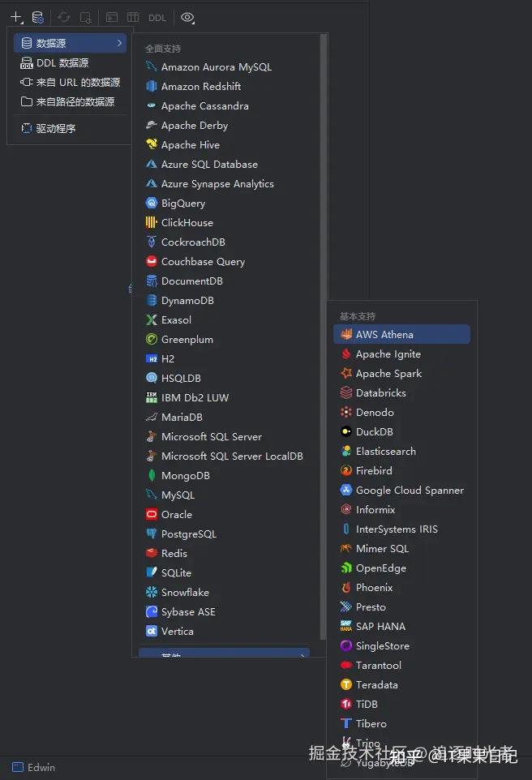Select Phoenix data source
532x780 pixels.
pos(401,588)
